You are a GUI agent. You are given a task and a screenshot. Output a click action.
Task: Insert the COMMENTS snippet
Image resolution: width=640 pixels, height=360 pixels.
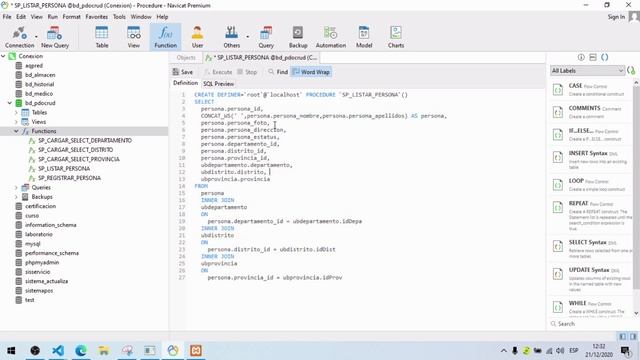[591, 112]
